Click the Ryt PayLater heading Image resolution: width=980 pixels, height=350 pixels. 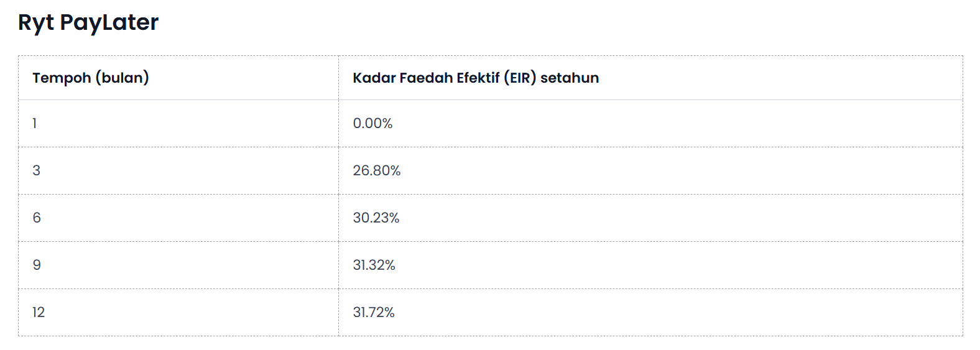[88, 23]
